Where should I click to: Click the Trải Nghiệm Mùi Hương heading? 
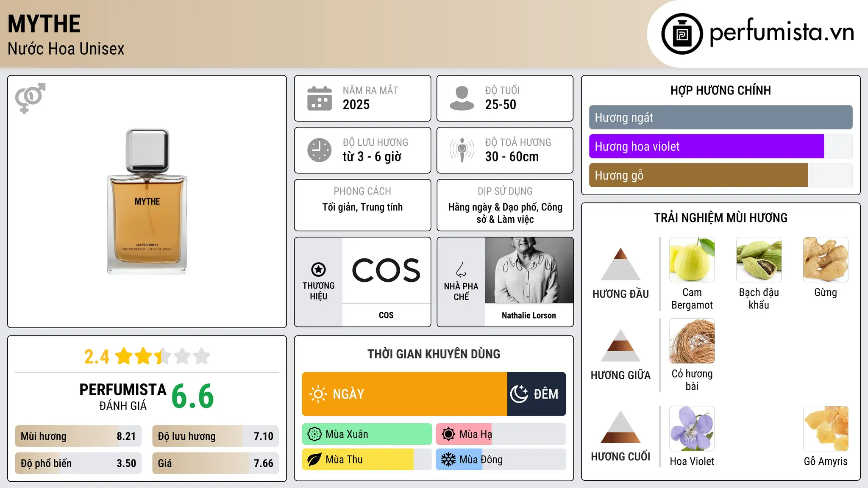721,218
